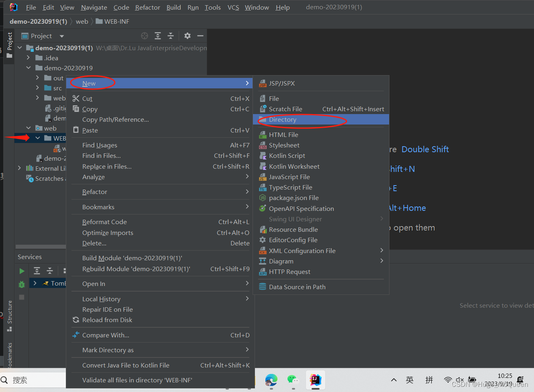
Task: Select New in the context menu
Action: point(160,83)
